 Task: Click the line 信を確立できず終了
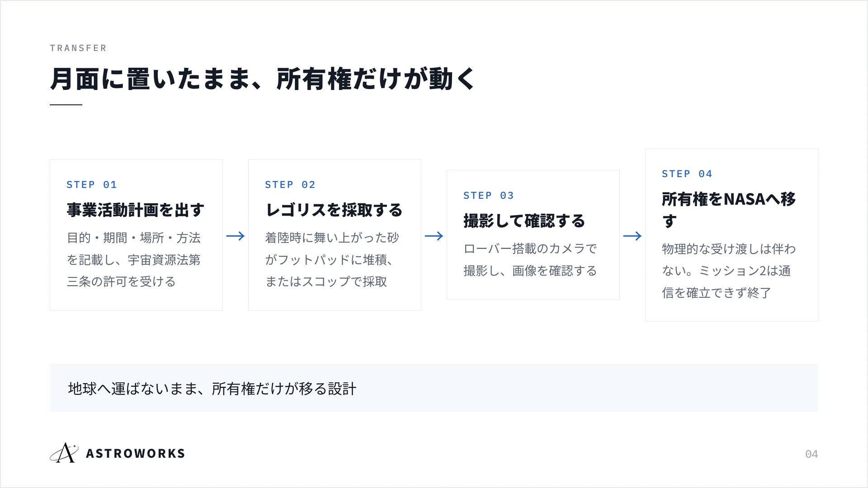click(717, 293)
